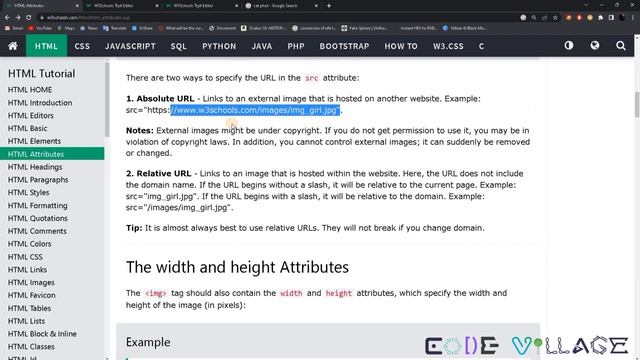Open Chrome three-dot menu
Image resolution: width=640 pixels, height=360 pixels.
tap(633, 18)
